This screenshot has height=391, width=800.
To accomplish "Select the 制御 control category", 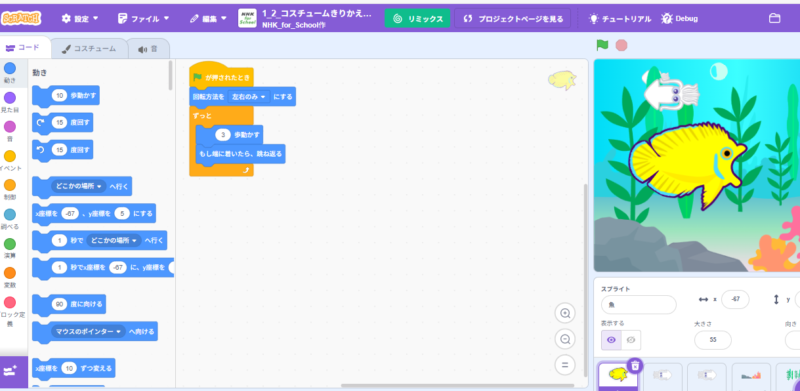I will coord(10,189).
